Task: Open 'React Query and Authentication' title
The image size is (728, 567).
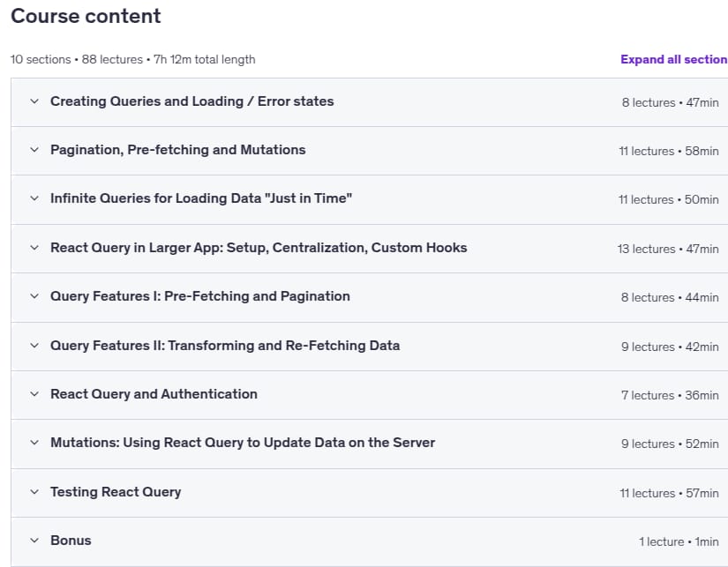Action: (154, 394)
